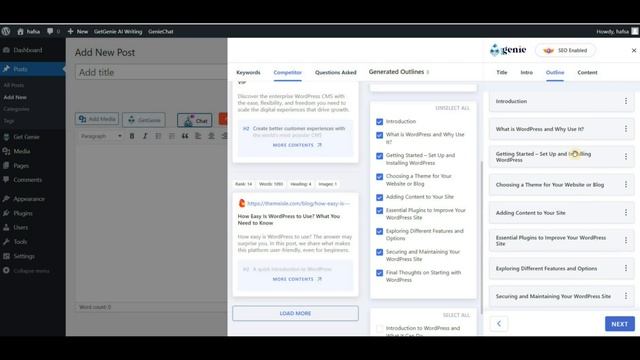The width and height of the screenshot is (640, 360).
Task: Switch to the Competitor tab
Action: tap(287, 72)
